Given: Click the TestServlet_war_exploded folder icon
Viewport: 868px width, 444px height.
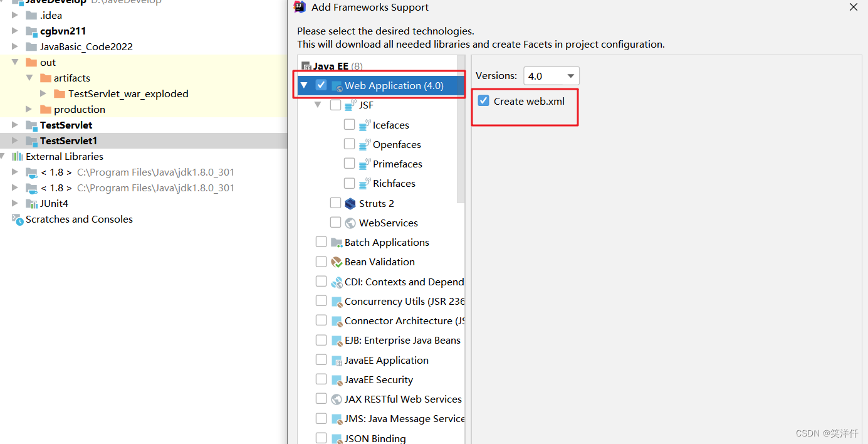Looking at the screenshot, I should (x=60, y=93).
